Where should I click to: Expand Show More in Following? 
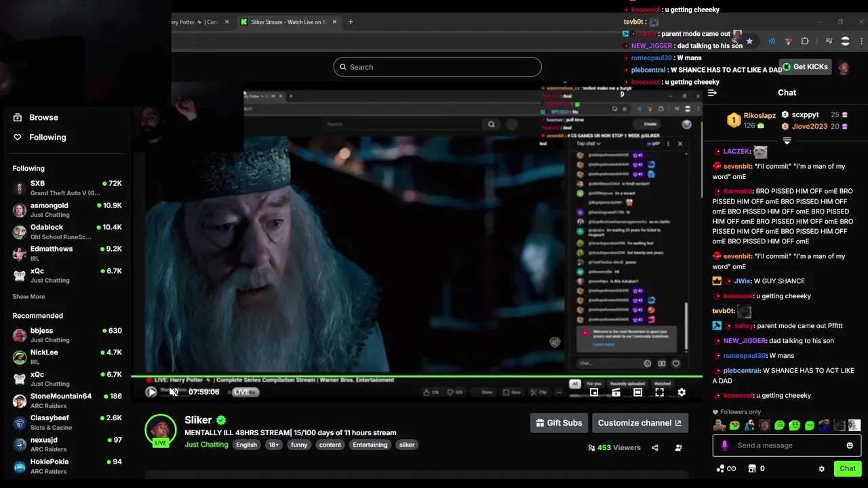(x=28, y=296)
